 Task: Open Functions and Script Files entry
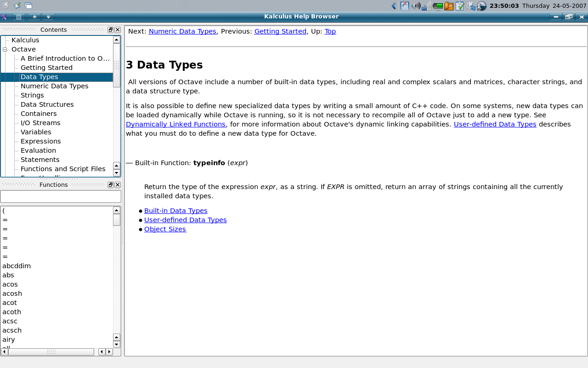tap(63, 169)
